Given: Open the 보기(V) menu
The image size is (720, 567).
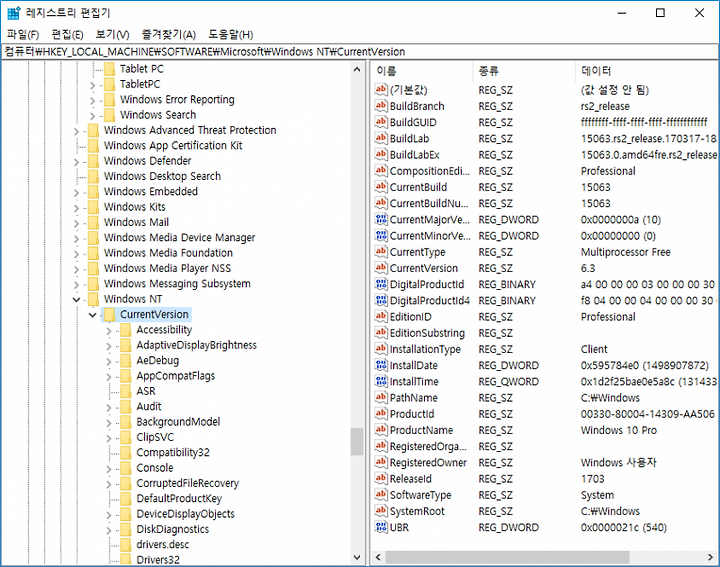Looking at the screenshot, I should (112, 34).
